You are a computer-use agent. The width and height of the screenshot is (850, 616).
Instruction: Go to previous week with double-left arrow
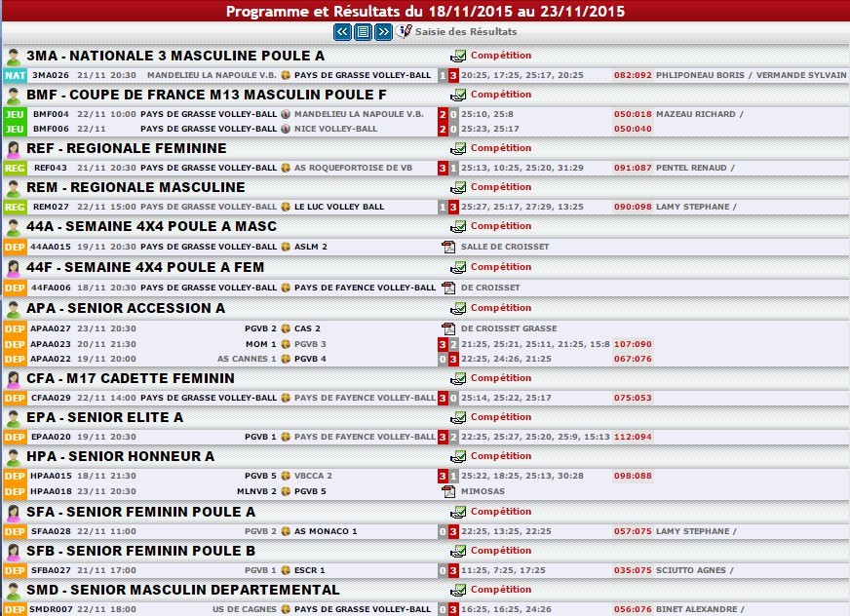tap(342, 32)
